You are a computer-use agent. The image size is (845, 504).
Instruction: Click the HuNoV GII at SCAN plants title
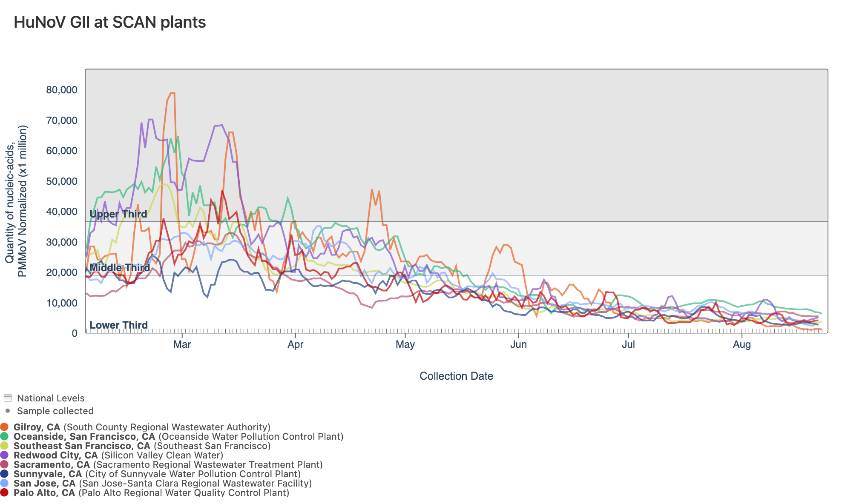coord(110,22)
